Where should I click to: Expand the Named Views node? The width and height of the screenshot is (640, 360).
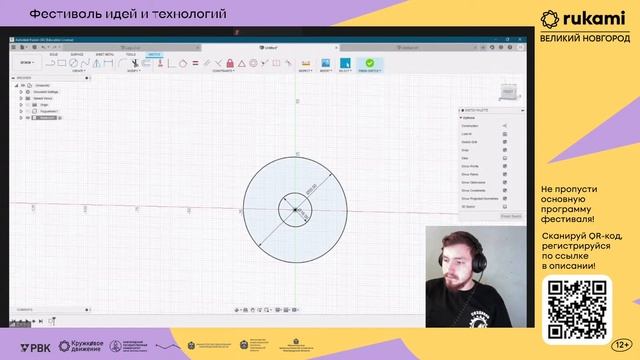(21, 98)
